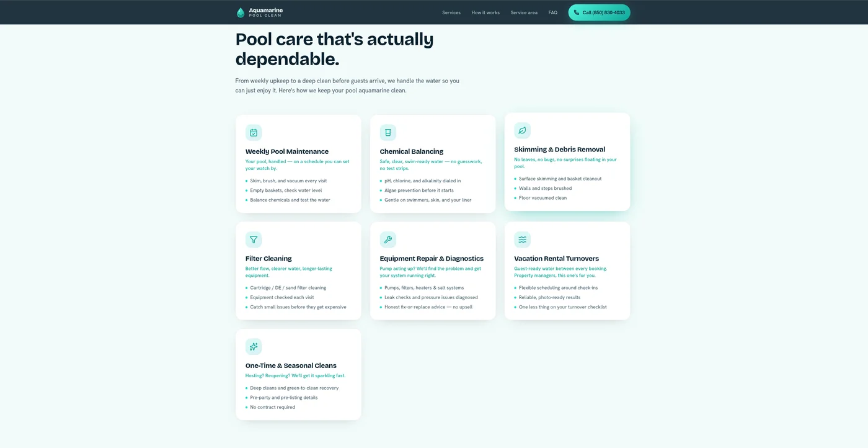The width and height of the screenshot is (868, 448).
Task: Click 'Flexible scheduling around check-ins'
Action: click(559, 288)
